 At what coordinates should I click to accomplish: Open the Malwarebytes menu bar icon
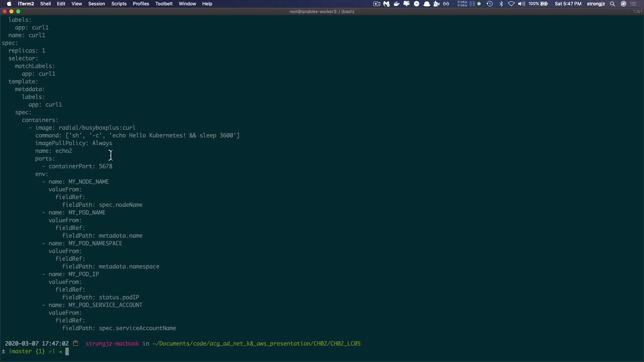(x=386, y=4)
